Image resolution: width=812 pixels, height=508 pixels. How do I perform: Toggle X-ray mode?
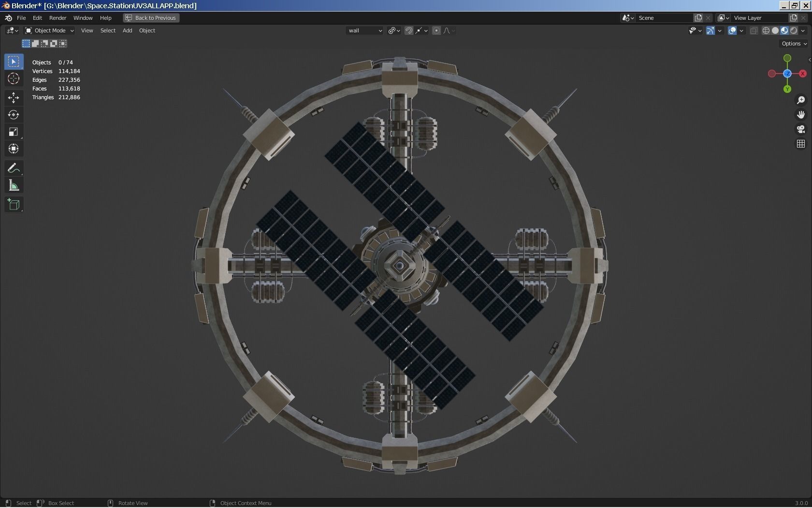click(x=754, y=30)
